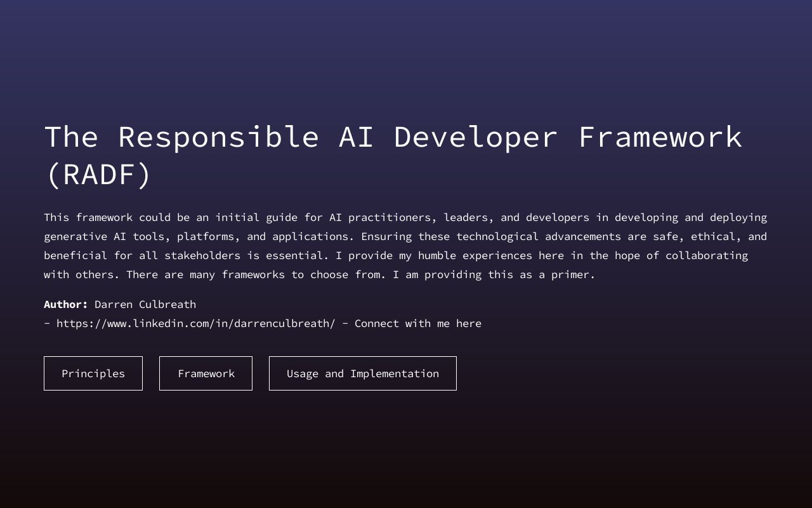The image size is (812, 508).
Task: Navigate to Framework via its button
Action: pos(206,373)
